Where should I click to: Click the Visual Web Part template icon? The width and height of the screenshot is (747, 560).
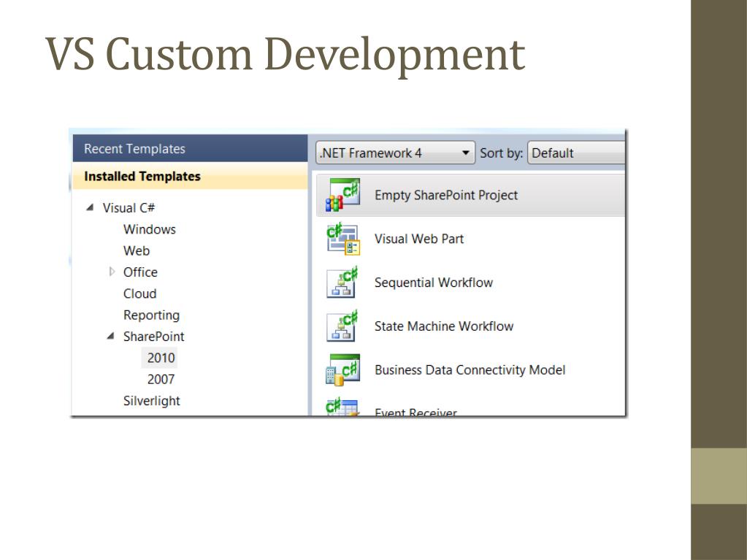343,239
